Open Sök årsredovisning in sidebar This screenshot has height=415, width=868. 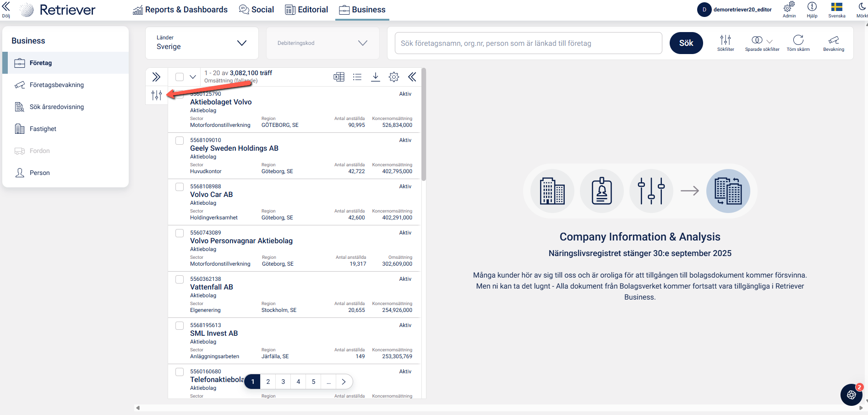pyautogui.click(x=66, y=107)
